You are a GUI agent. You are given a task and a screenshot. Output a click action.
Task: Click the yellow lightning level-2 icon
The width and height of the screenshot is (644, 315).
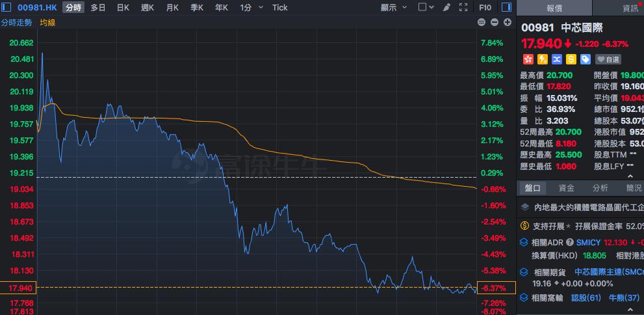[x=542, y=59]
